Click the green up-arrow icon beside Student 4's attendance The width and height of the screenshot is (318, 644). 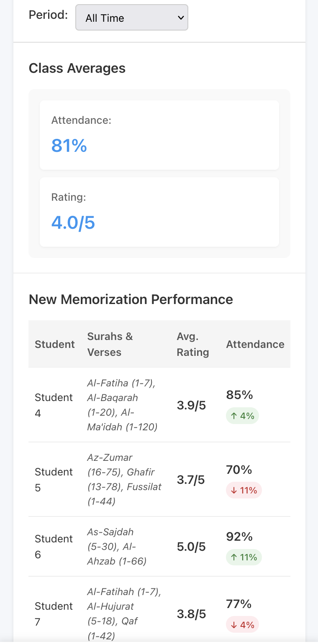[235, 416]
